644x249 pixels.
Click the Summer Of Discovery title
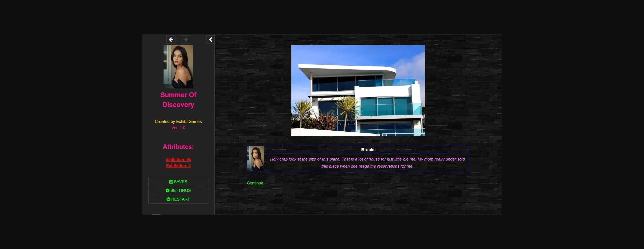(178, 100)
